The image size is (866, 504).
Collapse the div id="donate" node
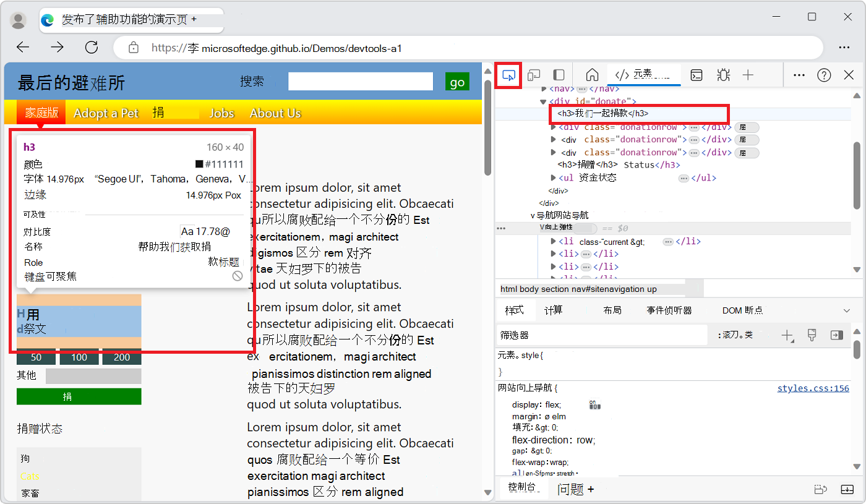tap(544, 101)
